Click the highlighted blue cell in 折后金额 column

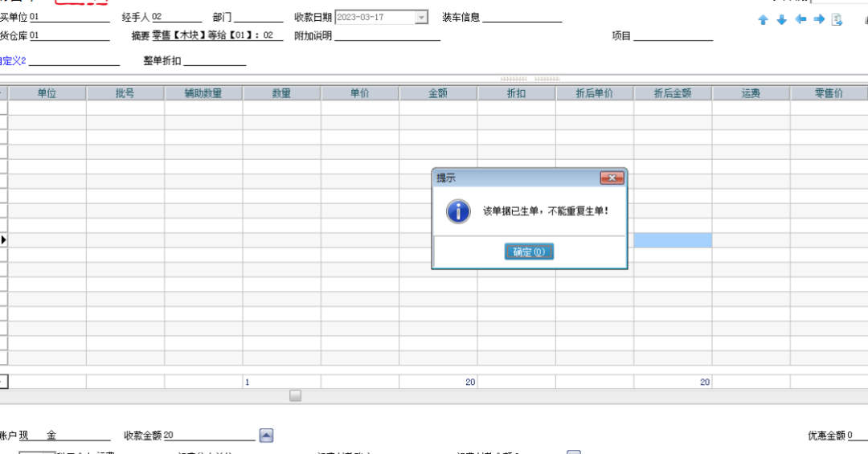point(673,239)
